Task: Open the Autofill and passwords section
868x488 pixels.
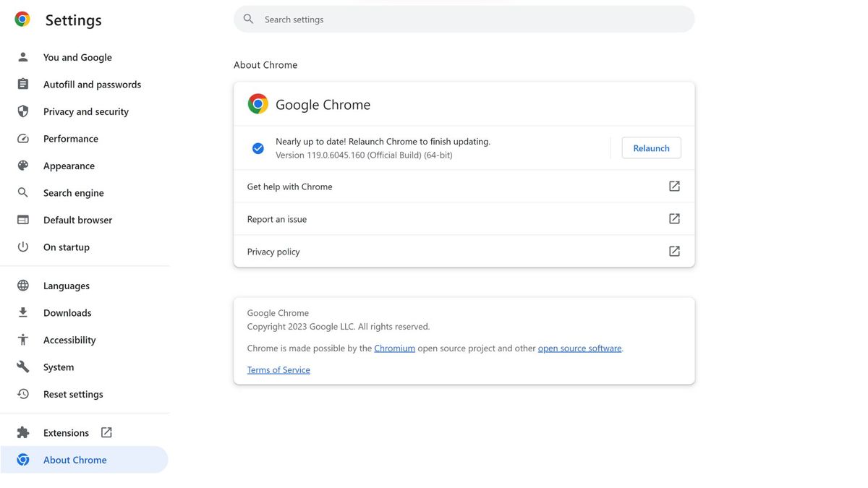Action: pos(92,84)
